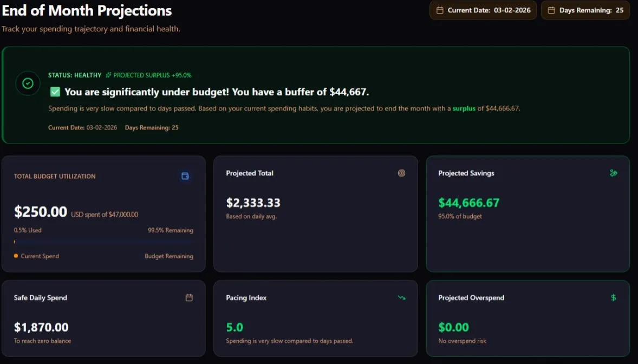Click calendar icon beside Current Date badge
The image size is (638, 364).
[x=440, y=10]
